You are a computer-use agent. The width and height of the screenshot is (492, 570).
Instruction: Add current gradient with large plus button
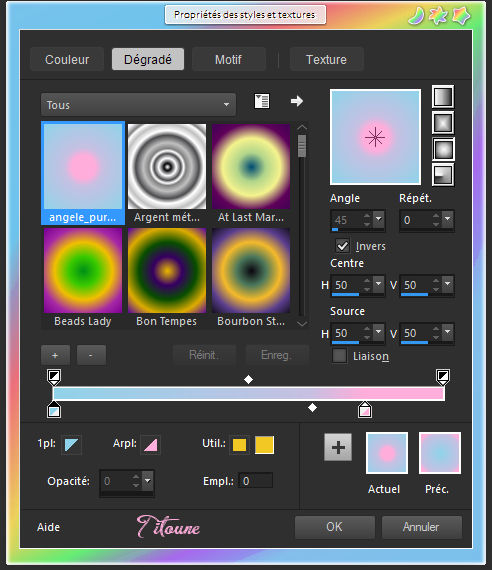pyautogui.click(x=338, y=447)
